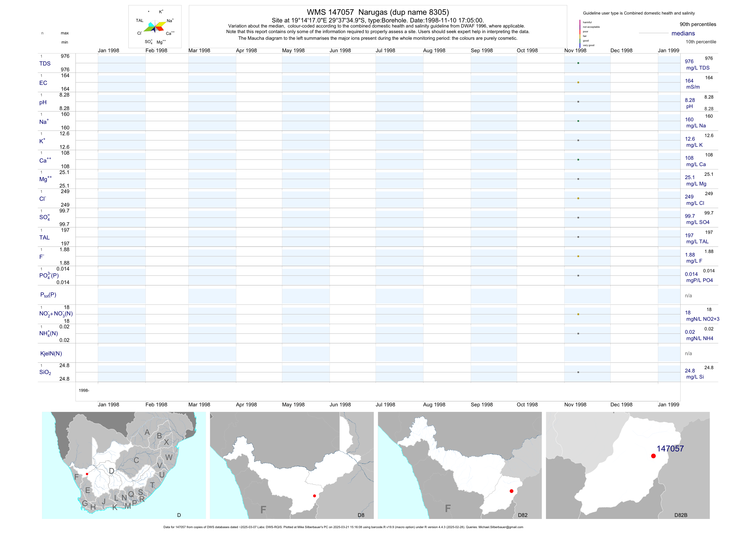This screenshot has width=756, height=535.
Task: Click the guideline colour scale bar
Action: tap(580, 34)
